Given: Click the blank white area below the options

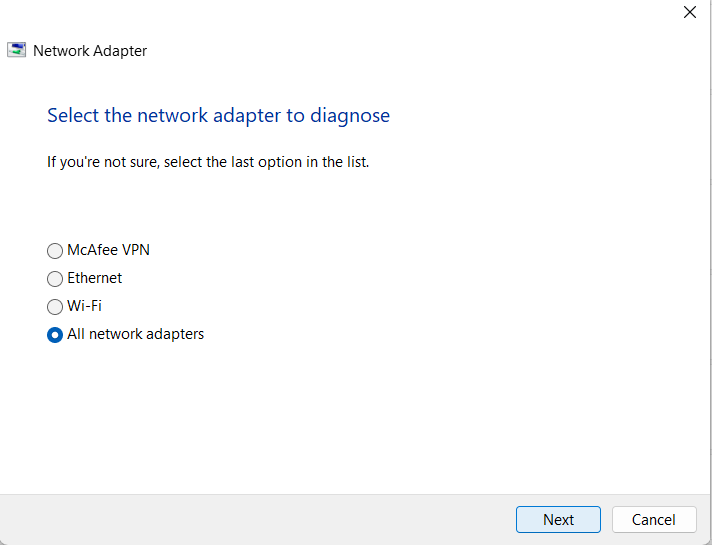Looking at the screenshot, I should [350, 420].
